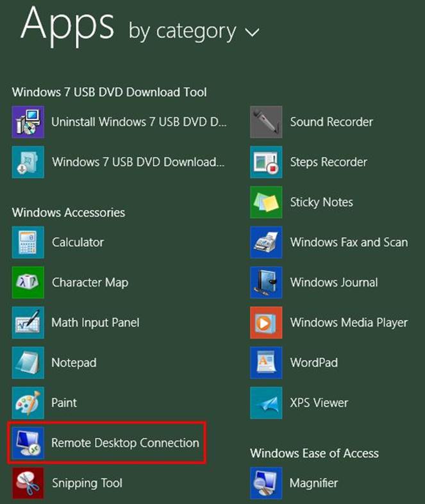Launch the Snipping Tool scissors icon
425x504 pixels.
tap(28, 483)
